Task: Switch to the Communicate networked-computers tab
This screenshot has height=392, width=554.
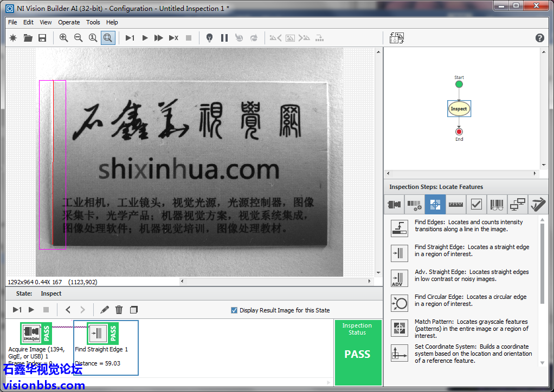Action: [518, 205]
